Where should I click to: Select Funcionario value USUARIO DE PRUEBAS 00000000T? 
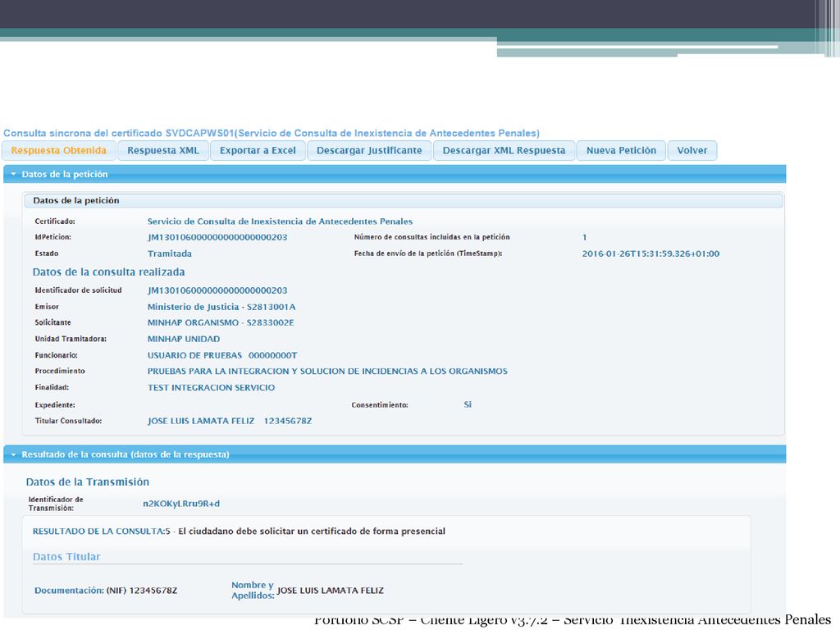tap(221, 355)
